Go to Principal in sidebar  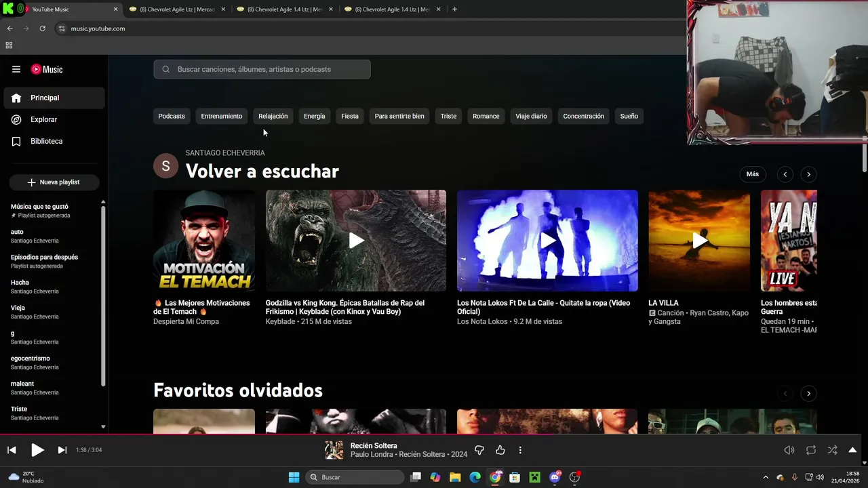(x=54, y=98)
